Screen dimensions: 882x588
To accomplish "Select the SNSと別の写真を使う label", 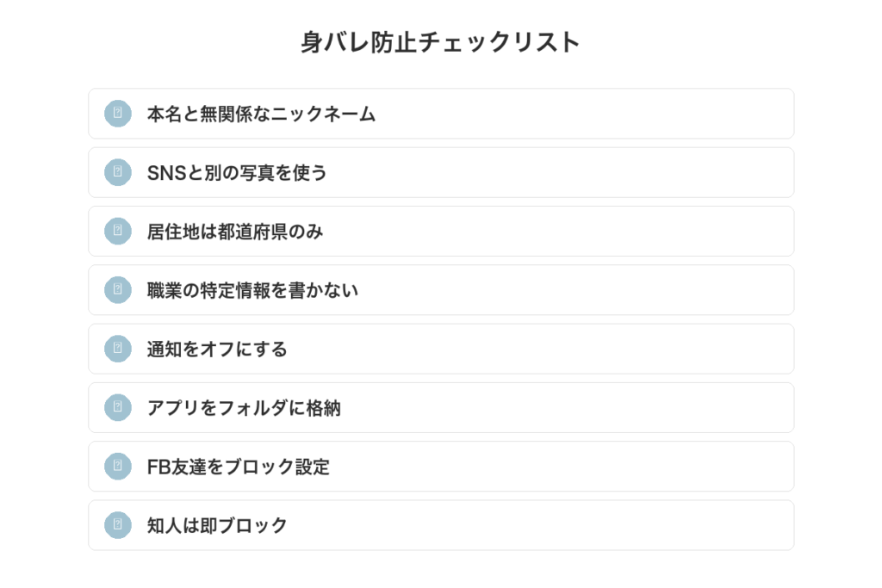I will pos(237,172).
